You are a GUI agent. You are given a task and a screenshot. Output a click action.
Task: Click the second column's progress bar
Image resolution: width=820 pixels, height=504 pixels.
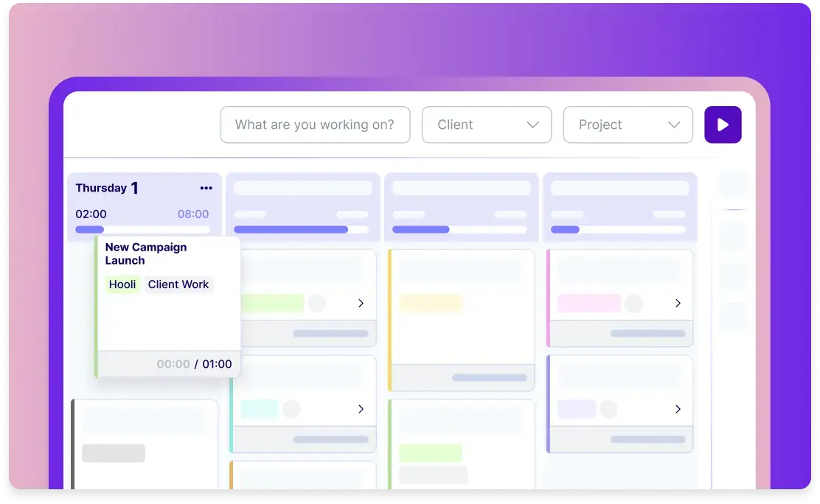pos(301,229)
